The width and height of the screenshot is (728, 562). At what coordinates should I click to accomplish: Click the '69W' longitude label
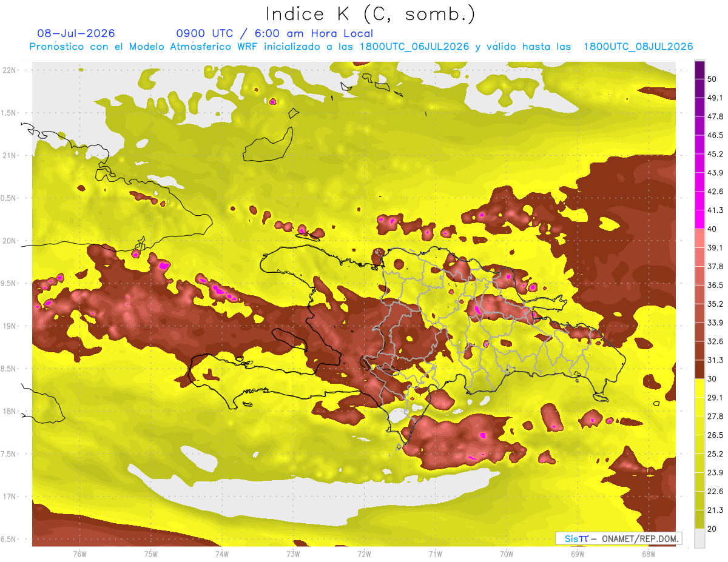[578, 554]
